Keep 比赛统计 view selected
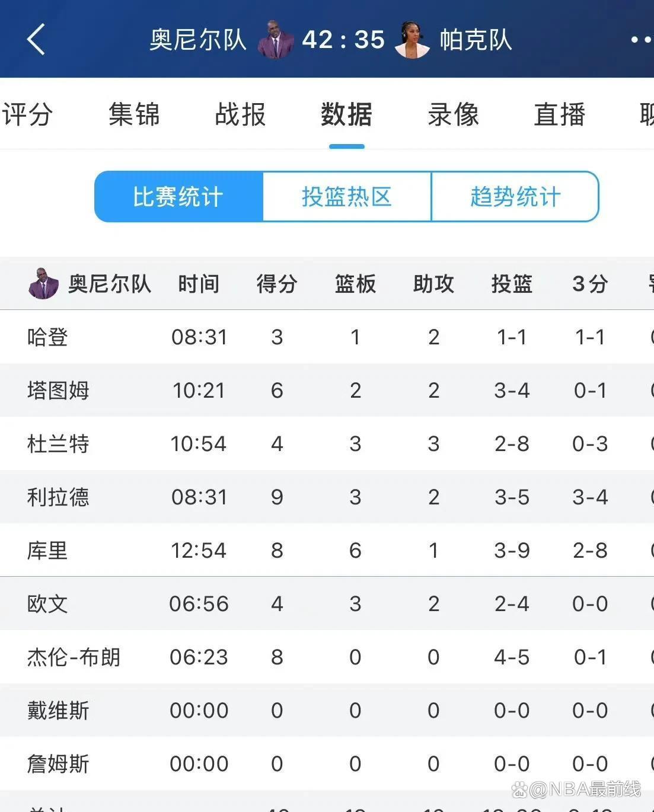The width and height of the screenshot is (654, 812). 178,197
